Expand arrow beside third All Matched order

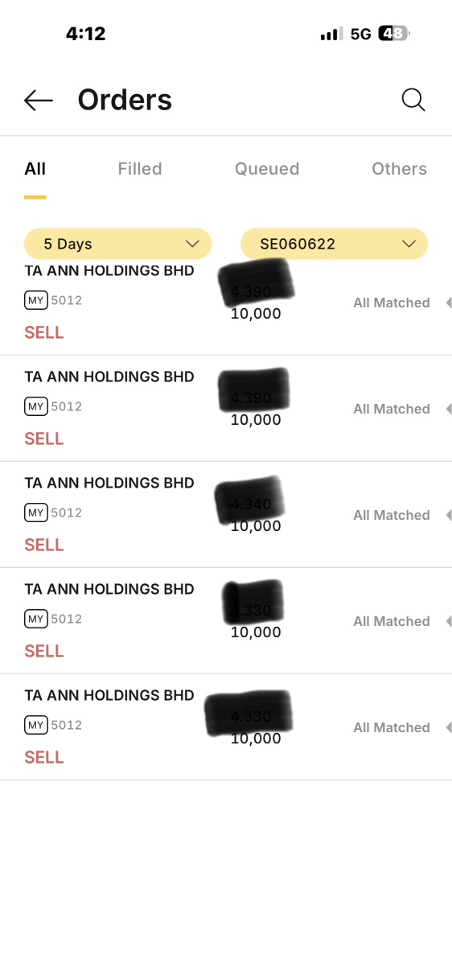pyautogui.click(x=448, y=515)
